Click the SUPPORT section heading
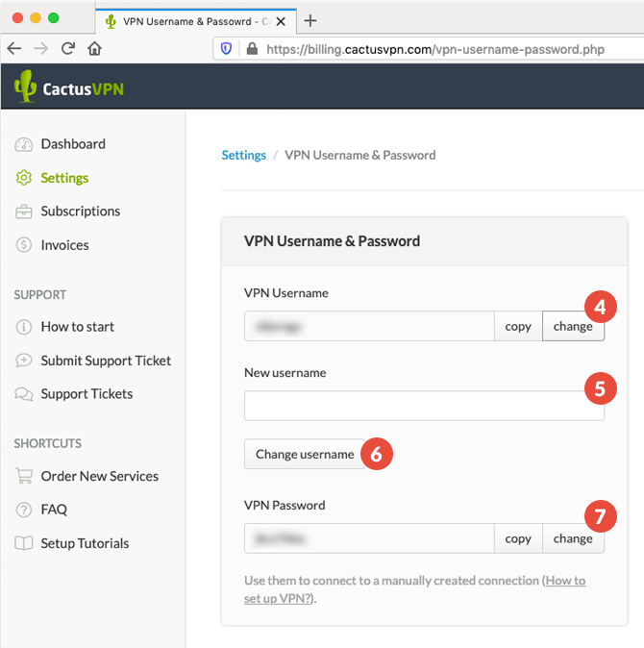Viewport: 644px width, 648px height. [40, 294]
